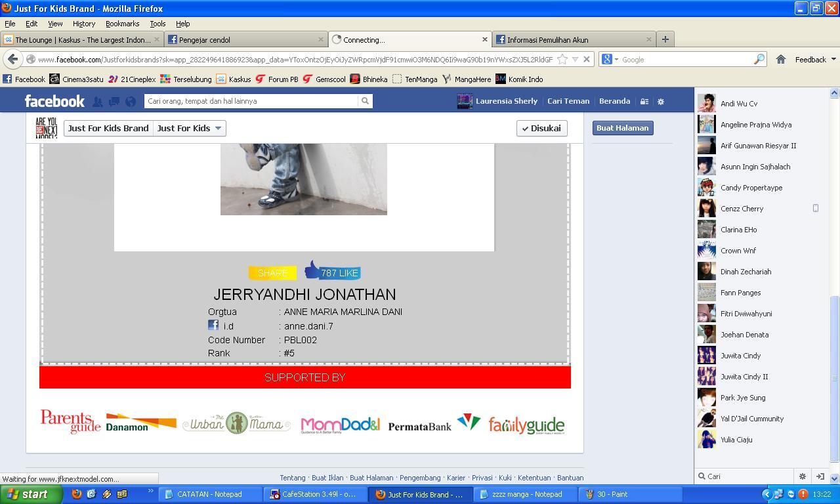This screenshot has width=840, height=504.
Task: Open the Facebook messages icon
Action: (114, 102)
